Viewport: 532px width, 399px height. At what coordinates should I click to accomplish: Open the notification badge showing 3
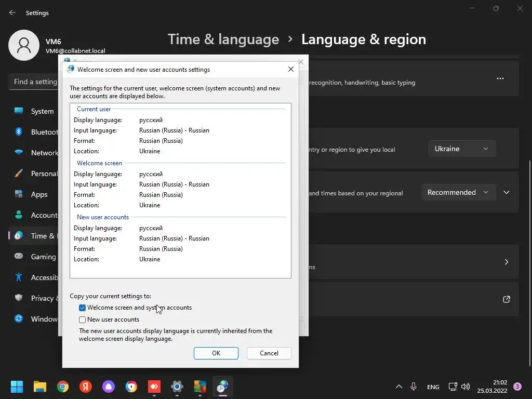[517, 387]
